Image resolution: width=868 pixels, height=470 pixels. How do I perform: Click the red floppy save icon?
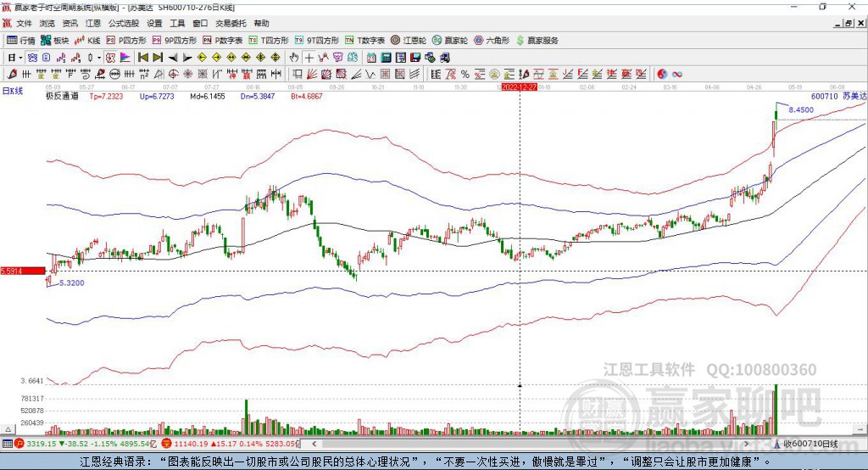pos(415,58)
